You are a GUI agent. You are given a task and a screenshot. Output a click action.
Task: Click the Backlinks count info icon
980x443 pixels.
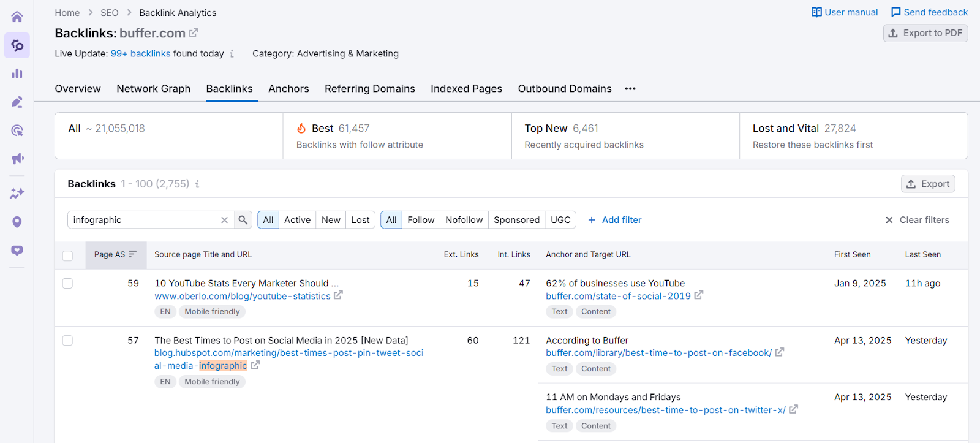197,184
